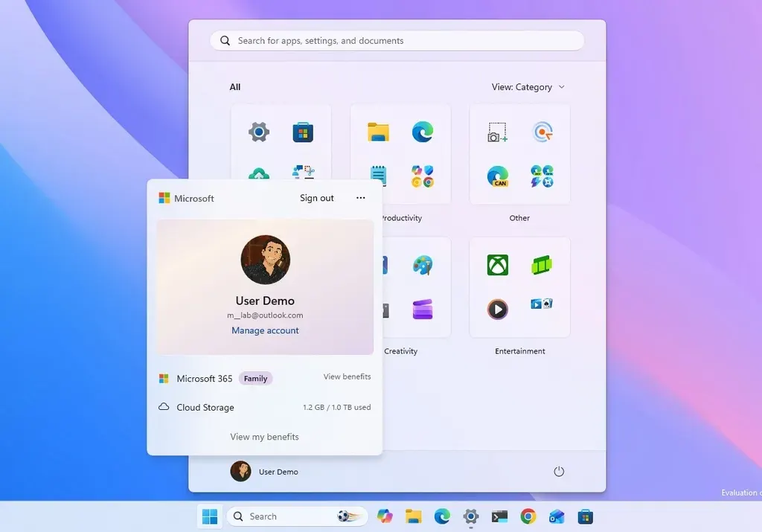Open Microsoft Store icon in first category
Image resolution: width=762 pixels, height=532 pixels.
coord(303,132)
